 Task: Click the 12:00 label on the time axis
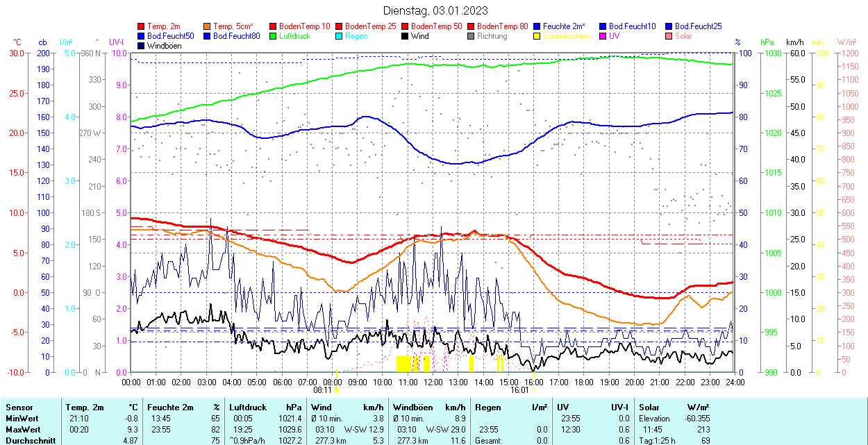coord(433,382)
